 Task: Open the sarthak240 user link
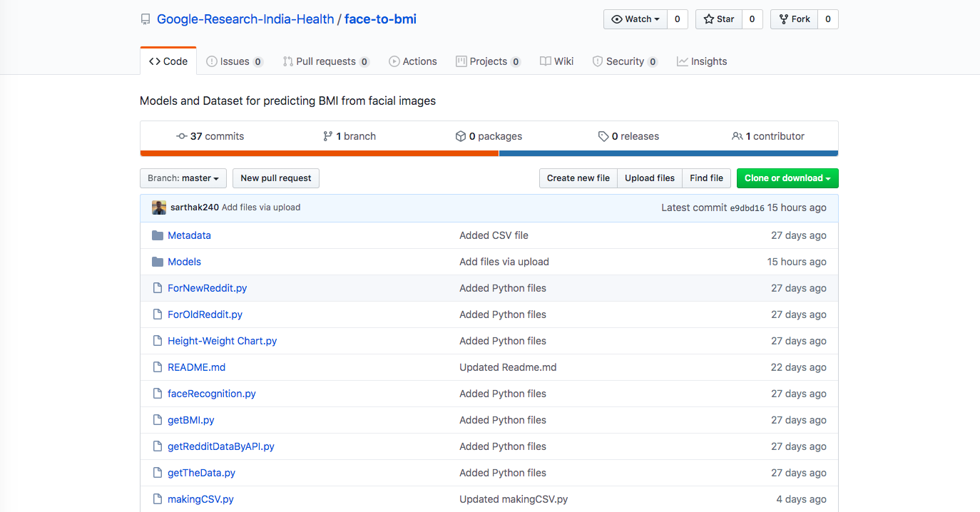pos(195,208)
